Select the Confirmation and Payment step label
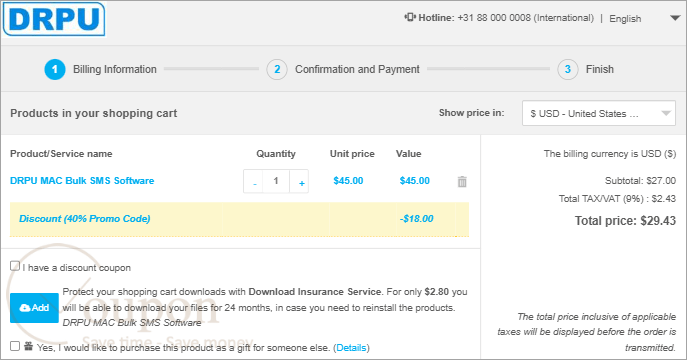 click(357, 69)
